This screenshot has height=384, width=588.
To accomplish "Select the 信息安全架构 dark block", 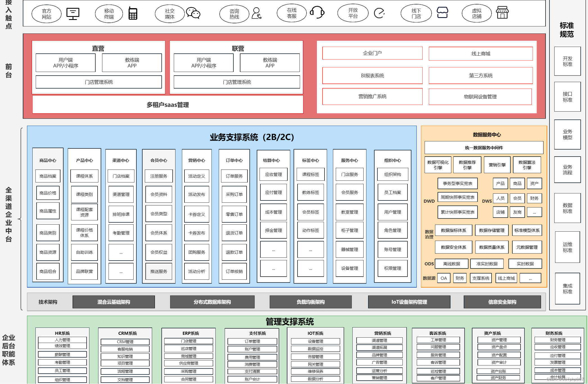I will point(502,302).
